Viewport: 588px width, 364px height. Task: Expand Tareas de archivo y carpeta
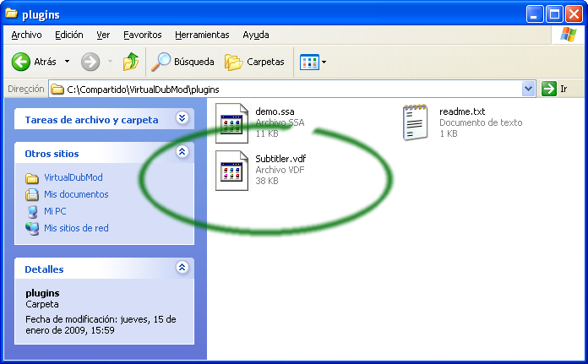click(x=182, y=119)
